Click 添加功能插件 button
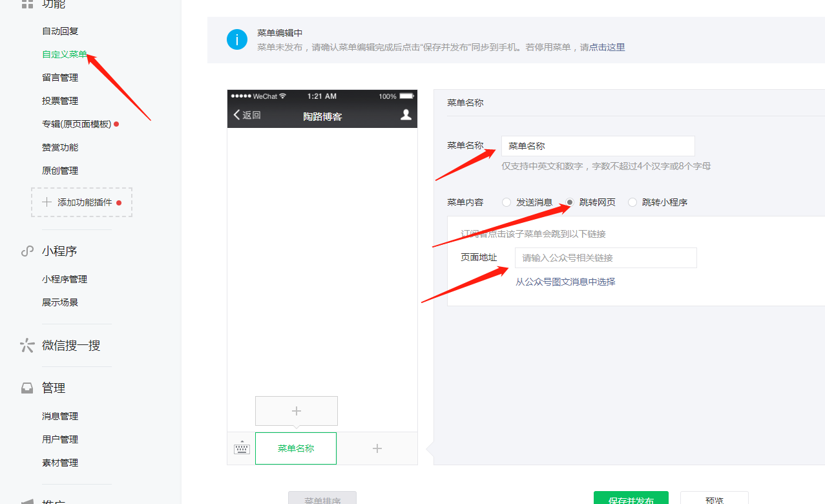 [x=81, y=202]
